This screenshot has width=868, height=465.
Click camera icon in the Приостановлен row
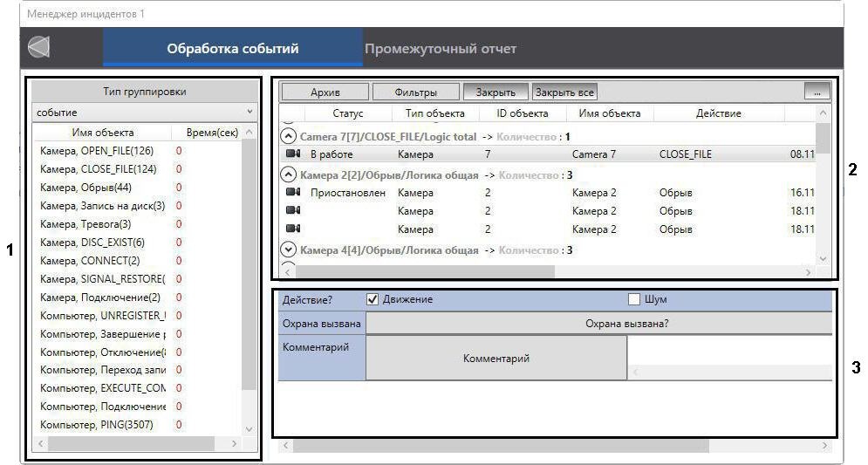point(292,193)
